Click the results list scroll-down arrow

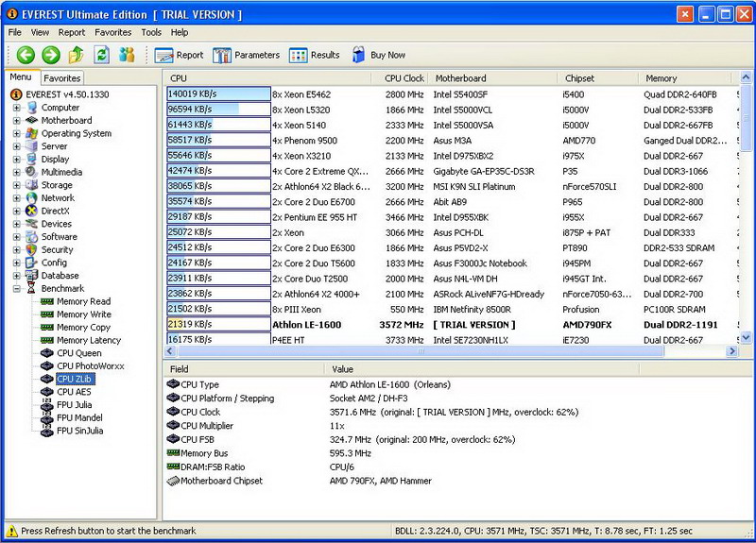pos(746,338)
